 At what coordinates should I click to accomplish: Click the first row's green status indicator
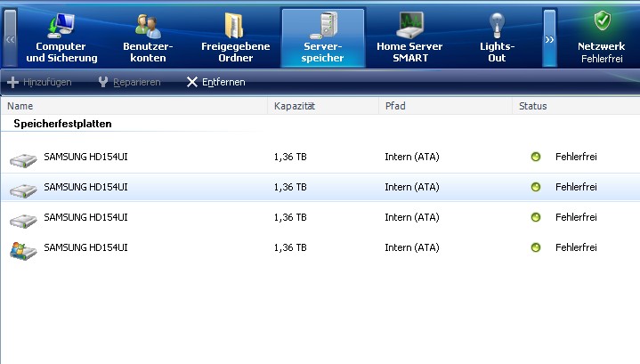[x=536, y=157]
